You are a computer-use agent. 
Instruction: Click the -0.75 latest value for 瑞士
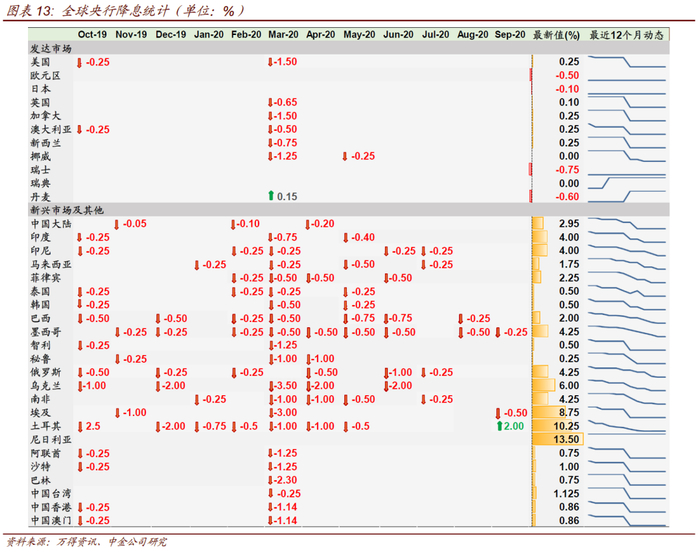coord(567,170)
